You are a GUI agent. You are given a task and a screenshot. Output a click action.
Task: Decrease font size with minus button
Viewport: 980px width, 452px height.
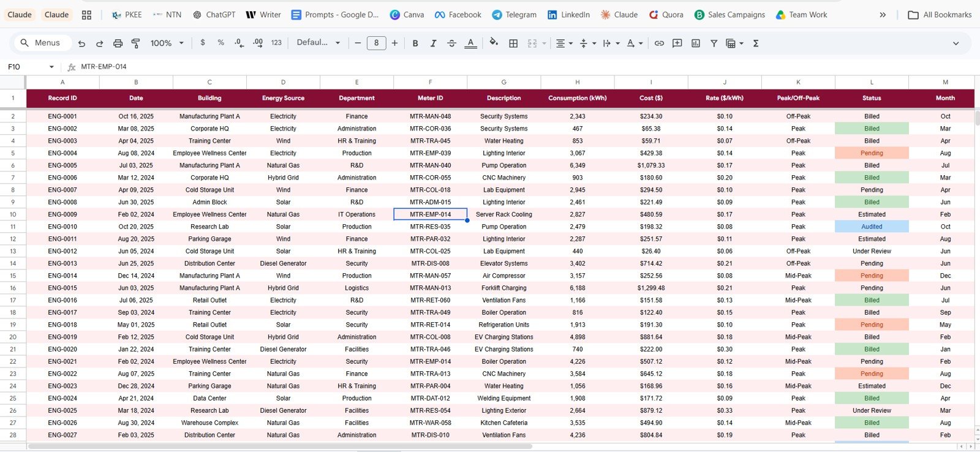[x=358, y=43]
